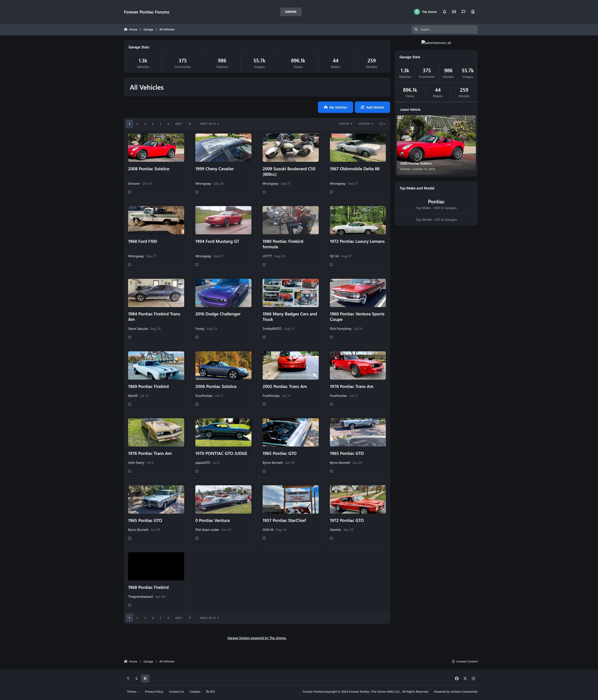Click the bottom breadcrumb home icon
The image size is (598, 700).
coord(126,661)
